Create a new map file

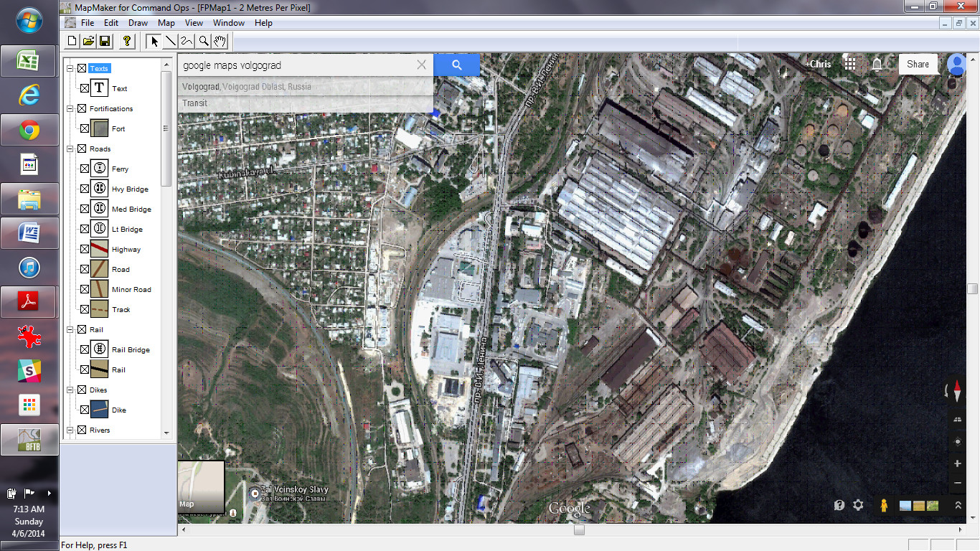(72, 41)
